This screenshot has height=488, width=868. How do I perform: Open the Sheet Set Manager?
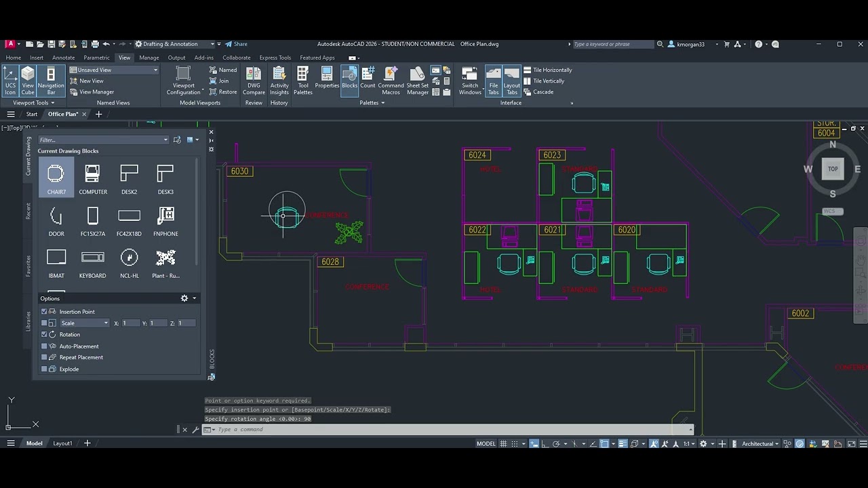coord(418,81)
